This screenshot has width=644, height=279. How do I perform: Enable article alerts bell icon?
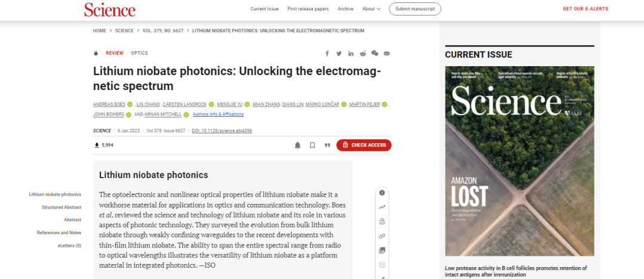point(298,145)
